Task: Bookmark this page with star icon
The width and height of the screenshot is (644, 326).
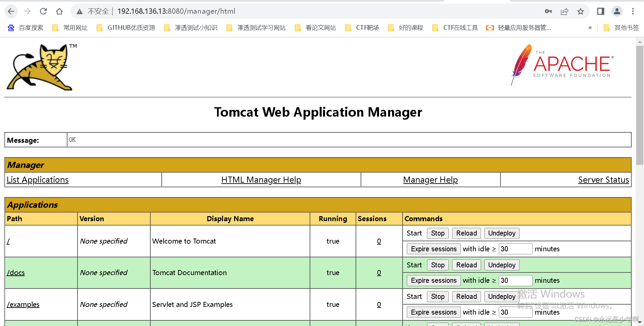Action: [x=581, y=11]
